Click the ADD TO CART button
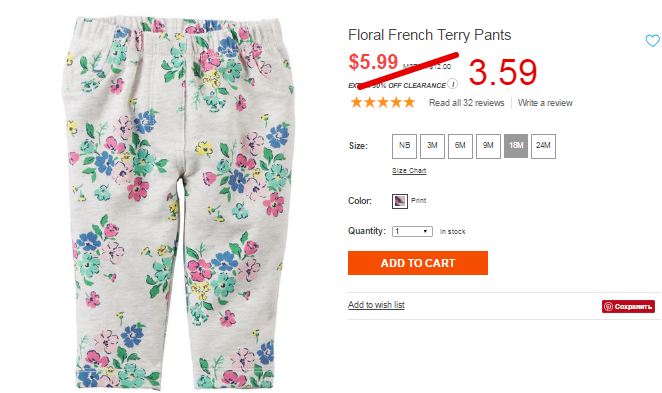This screenshot has height=393, width=662. tap(418, 263)
